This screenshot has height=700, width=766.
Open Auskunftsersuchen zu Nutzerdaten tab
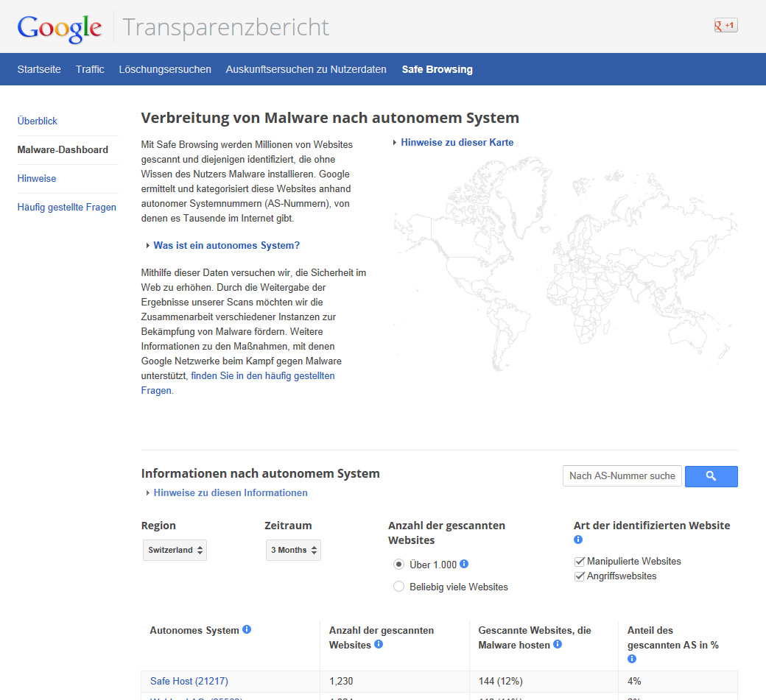coord(306,69)
